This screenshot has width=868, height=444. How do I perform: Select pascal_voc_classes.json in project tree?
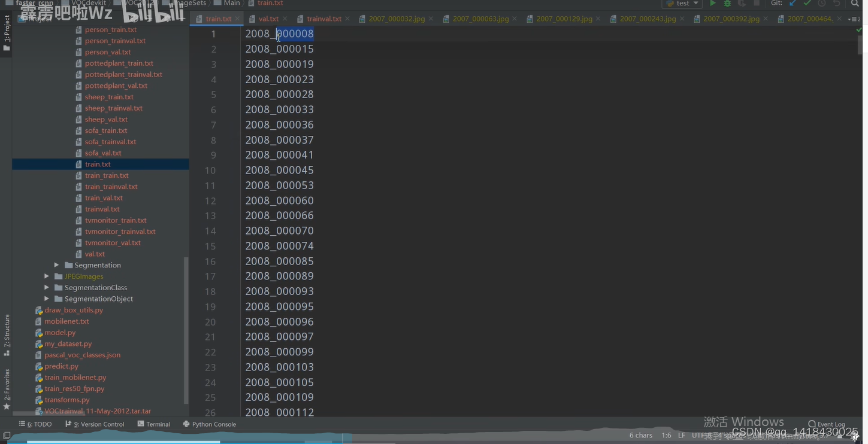coord(82,355)
